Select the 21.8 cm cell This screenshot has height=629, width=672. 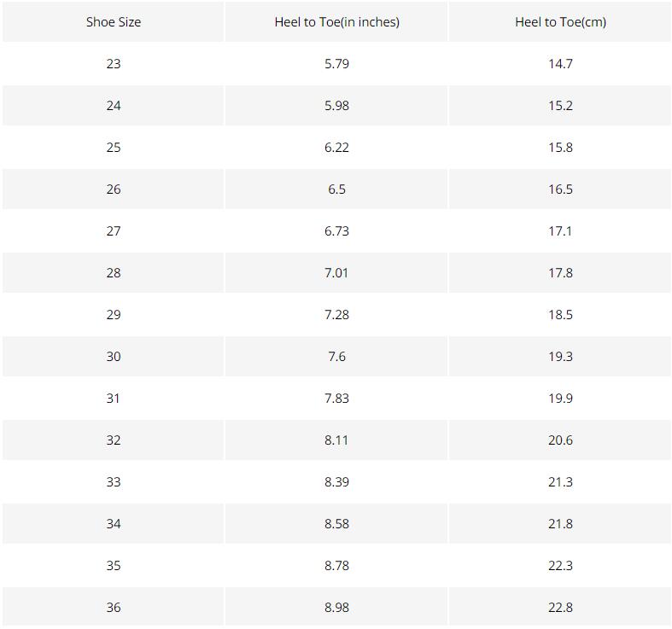(x=560, y=524)
